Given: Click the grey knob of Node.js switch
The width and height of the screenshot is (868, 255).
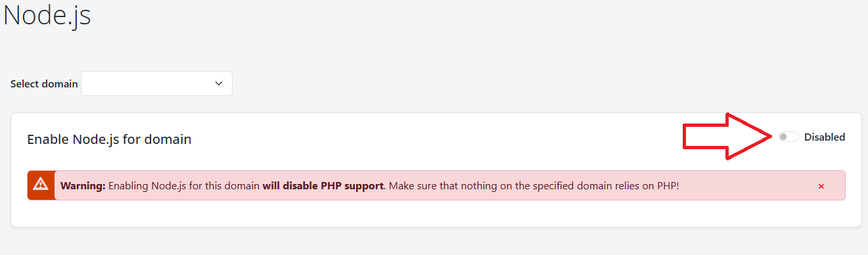Looking at the screenshot, I should (x=783, y=137).
